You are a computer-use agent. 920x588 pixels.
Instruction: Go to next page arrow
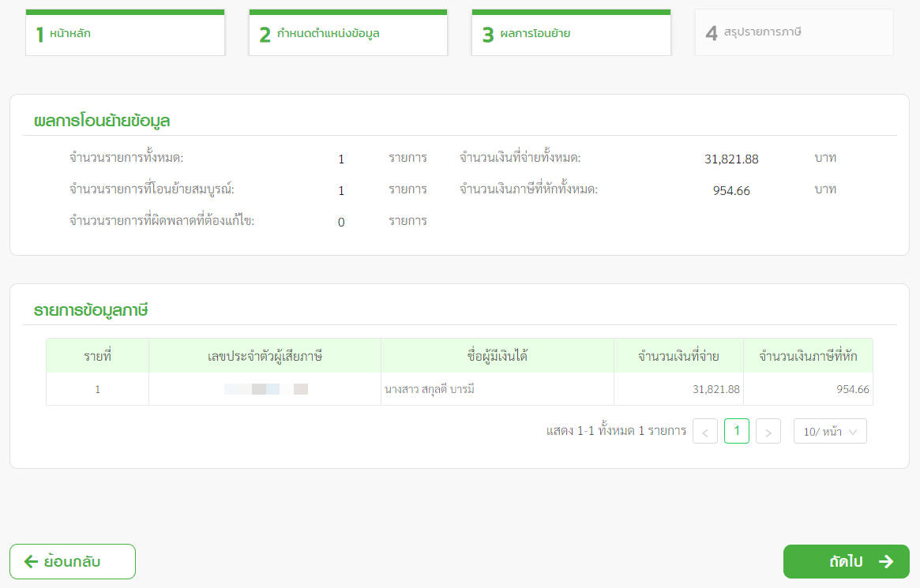click(x=768, y=432)
